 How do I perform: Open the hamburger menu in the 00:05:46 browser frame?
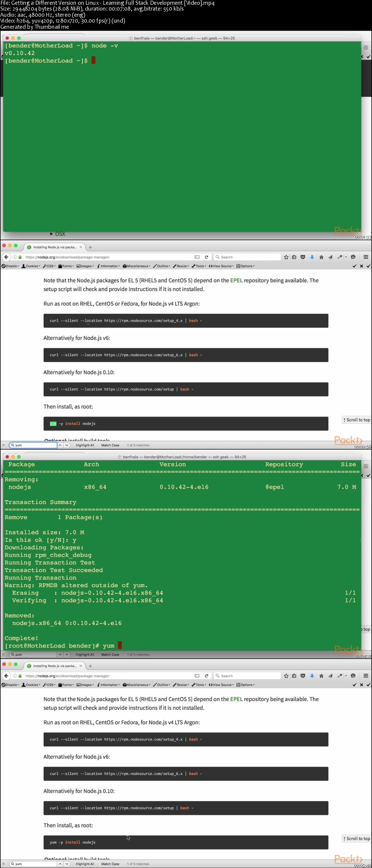[366, 676]
